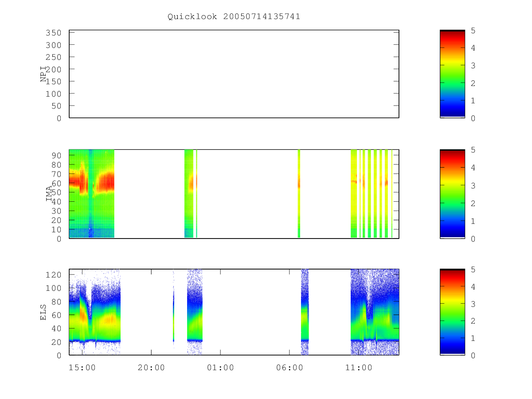Screen dimensions: 532x399
Task: Click the ELS axis label
Action: pos(44,312)
